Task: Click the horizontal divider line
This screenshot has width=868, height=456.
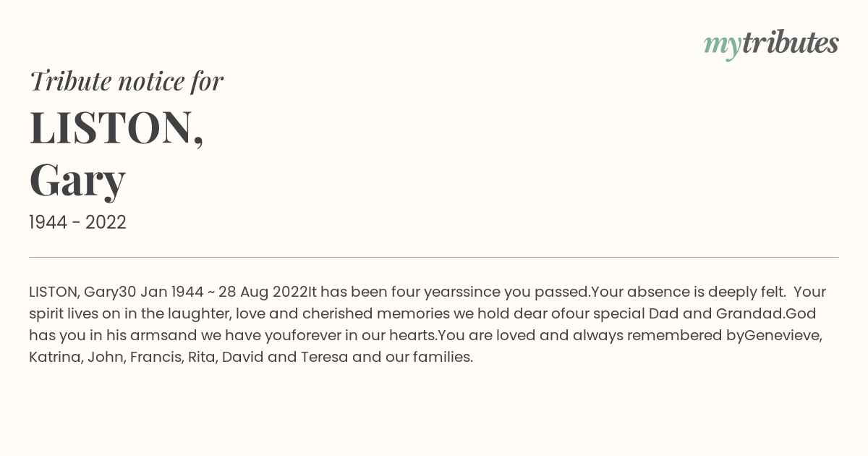Action: tap(434, 257)
